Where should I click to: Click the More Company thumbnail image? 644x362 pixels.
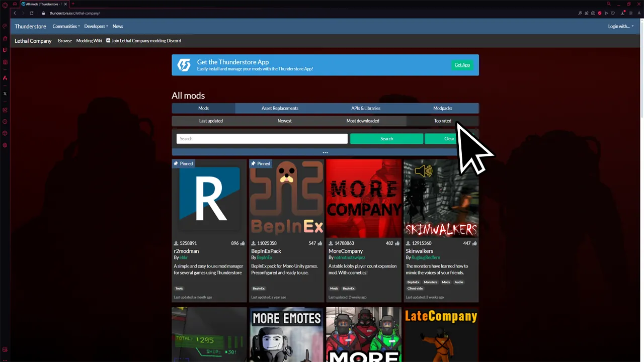tap(364, 198)
